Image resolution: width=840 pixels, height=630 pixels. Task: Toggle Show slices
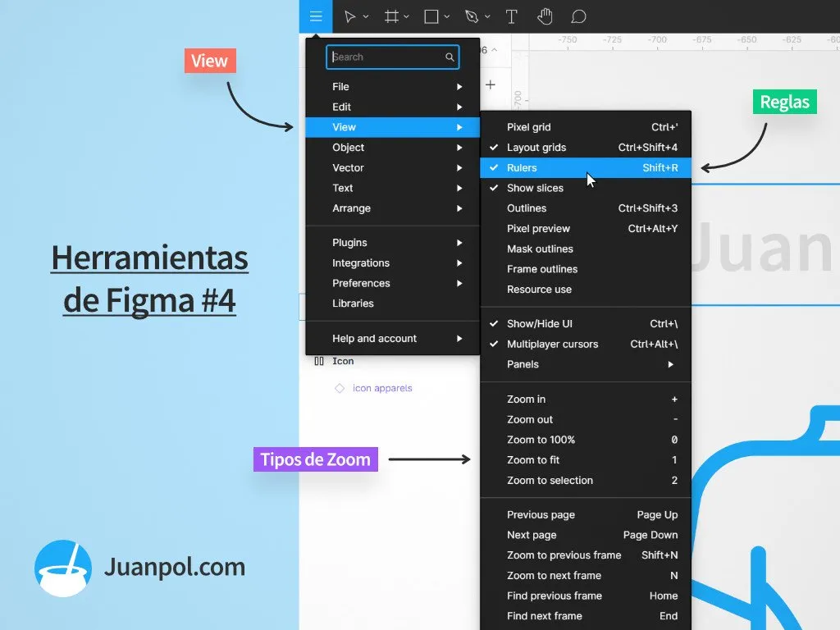pyautogui.click(x=586, y=188)
